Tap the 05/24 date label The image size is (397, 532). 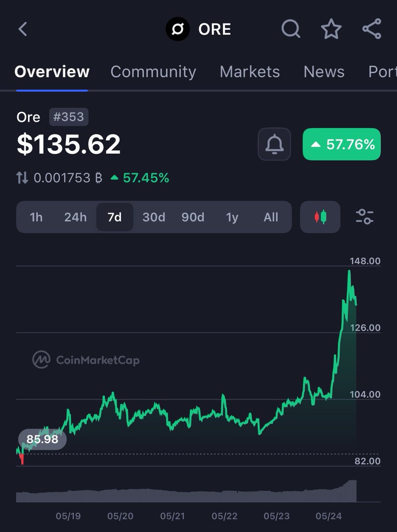[328, 516]
